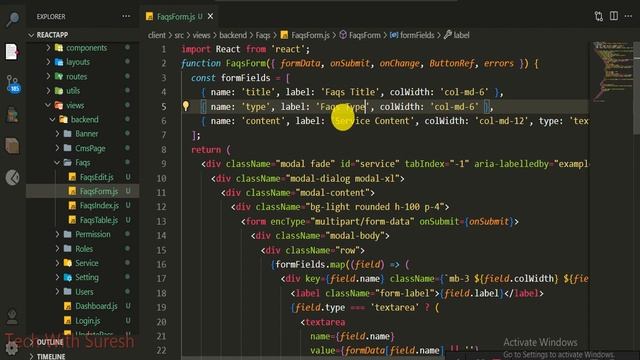Image resolution: width=640 pixels, height=360 pixels.
Task: Expand the Setting folder
Action: [x=57, y=278]
